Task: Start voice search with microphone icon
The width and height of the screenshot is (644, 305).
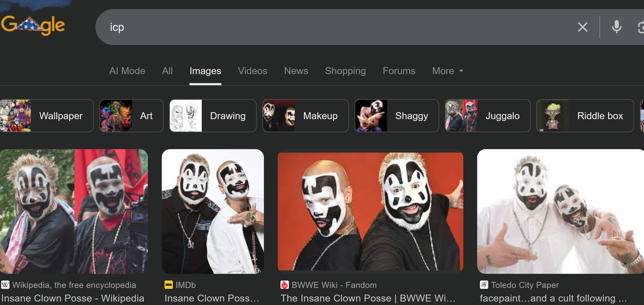Action: pos(616,27)
